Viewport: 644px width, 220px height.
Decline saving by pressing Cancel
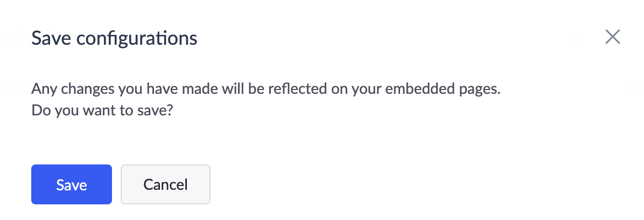point(165,184)
